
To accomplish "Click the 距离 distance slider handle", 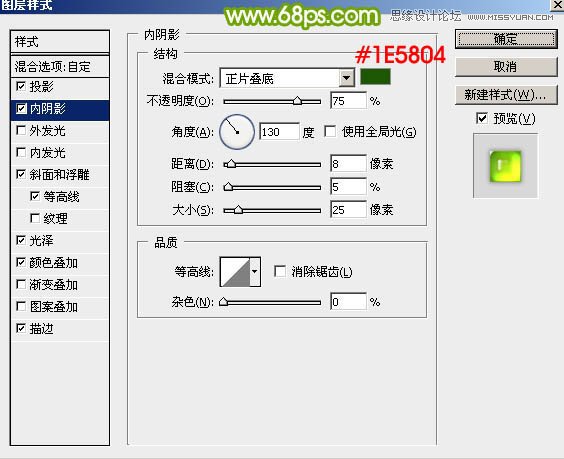I will 231,164.
